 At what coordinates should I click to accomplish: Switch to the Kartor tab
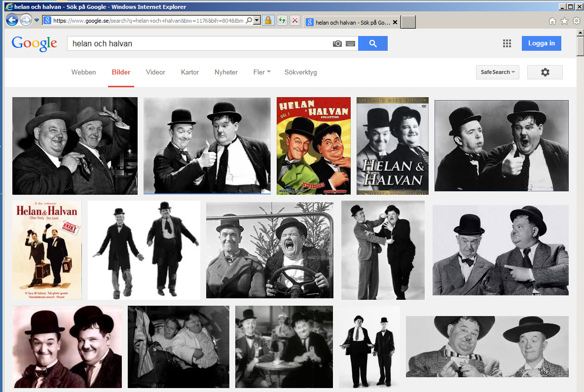(x=190, y=72)
